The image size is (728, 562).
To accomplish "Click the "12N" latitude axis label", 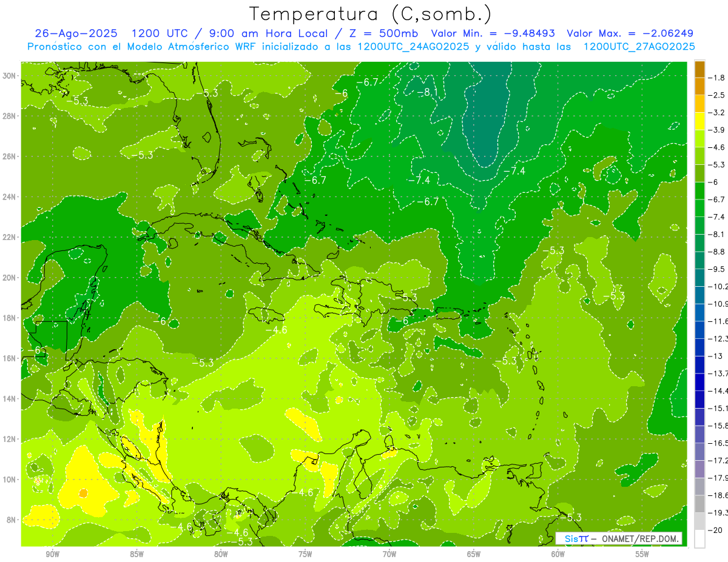I will [10, 439].
